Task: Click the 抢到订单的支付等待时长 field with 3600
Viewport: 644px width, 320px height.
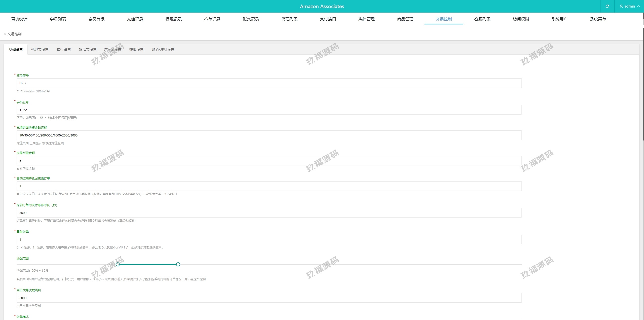Action: 269,213
